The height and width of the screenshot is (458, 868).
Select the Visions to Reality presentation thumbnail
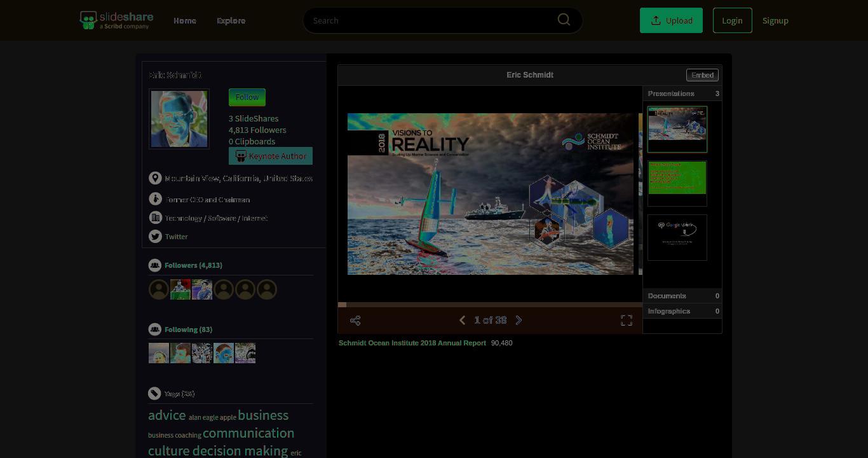(x=677, y=129)
